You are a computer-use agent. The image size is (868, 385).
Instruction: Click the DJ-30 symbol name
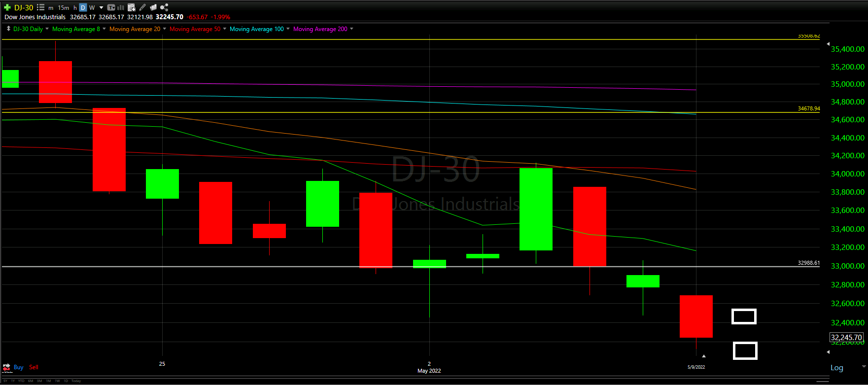coord(24,8)
